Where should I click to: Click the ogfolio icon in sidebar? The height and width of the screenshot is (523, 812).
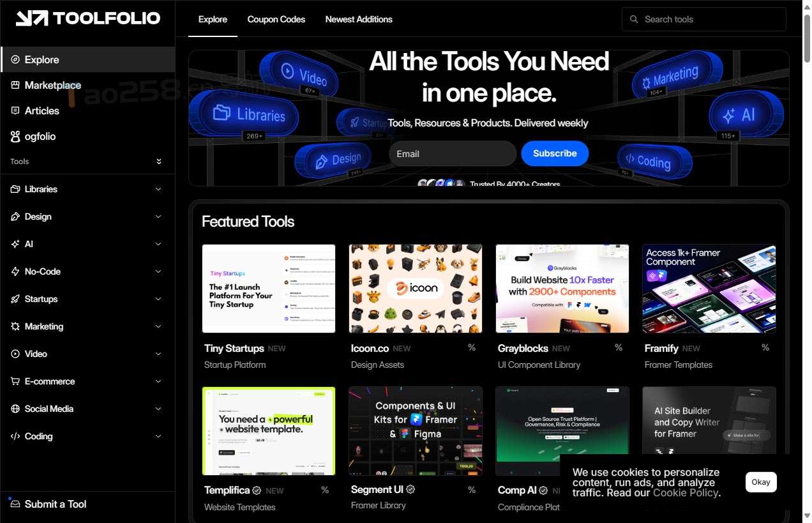pyautogui.click(x=15, y=136)
